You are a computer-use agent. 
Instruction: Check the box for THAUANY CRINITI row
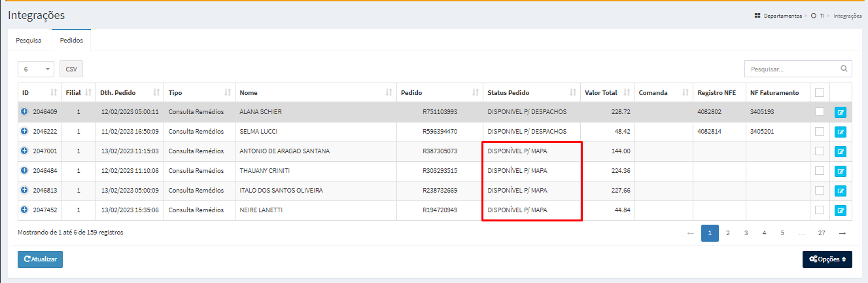(x=820, y=171)
